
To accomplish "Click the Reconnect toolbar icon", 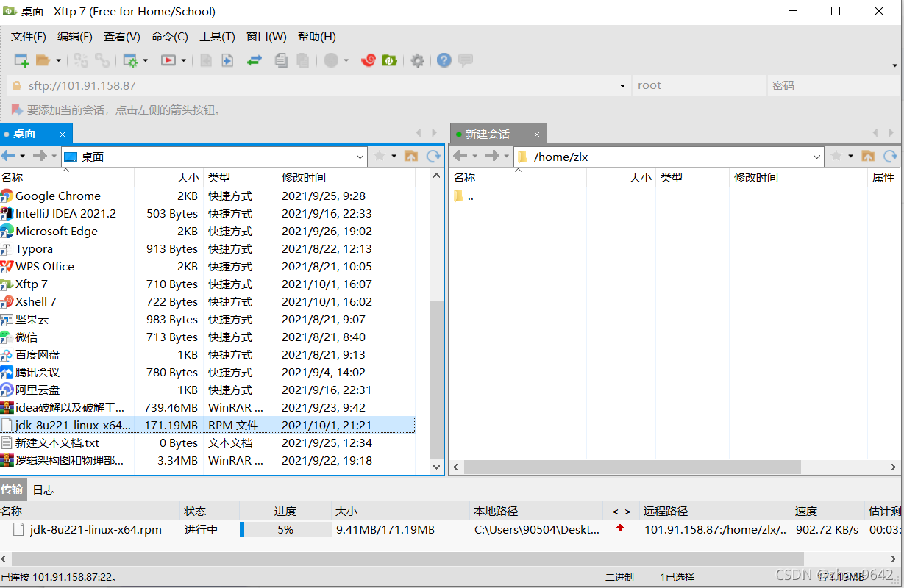I will click(81, 60).
